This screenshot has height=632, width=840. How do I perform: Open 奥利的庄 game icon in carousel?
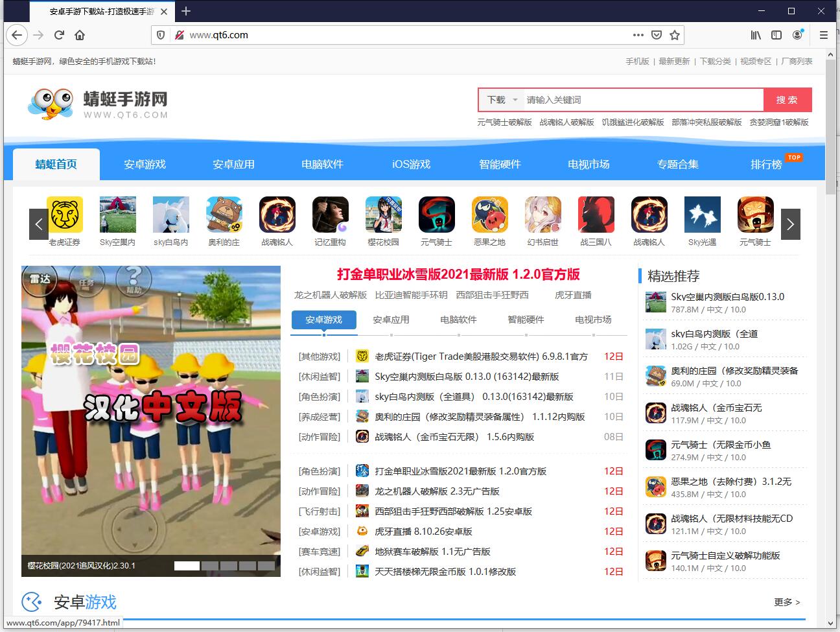(x=224, y=215)
